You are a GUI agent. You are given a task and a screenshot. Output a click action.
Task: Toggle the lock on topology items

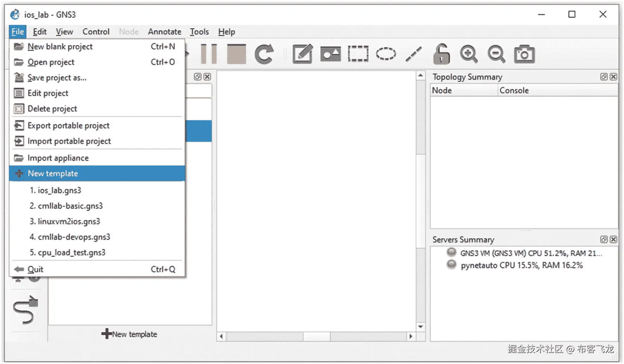coord(441,53)
